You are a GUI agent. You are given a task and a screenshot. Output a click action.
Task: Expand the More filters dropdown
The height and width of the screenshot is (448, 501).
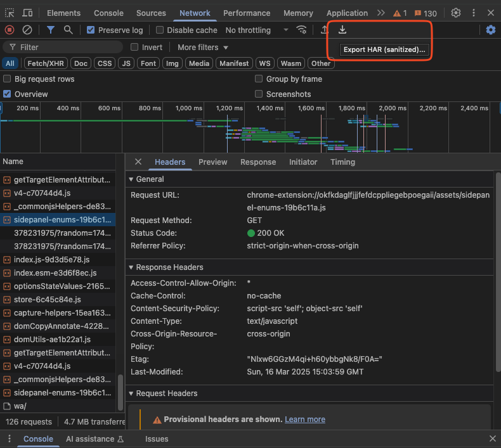click(x=203, y=48)
